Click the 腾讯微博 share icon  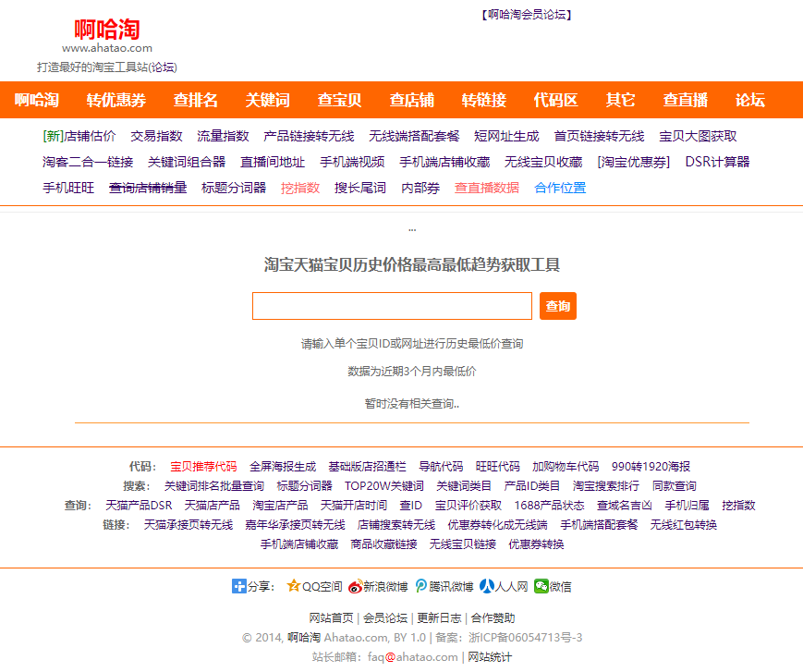pyautogui.click(x=421, y=586)
